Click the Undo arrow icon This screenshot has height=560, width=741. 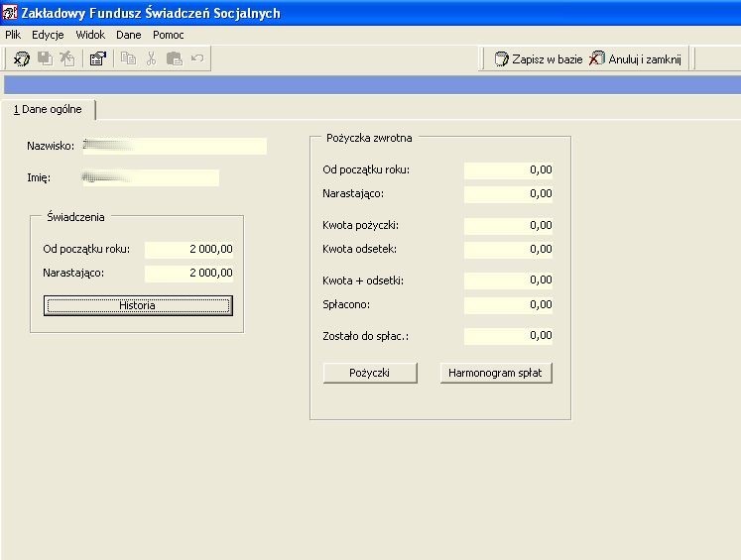coord(197,58)
